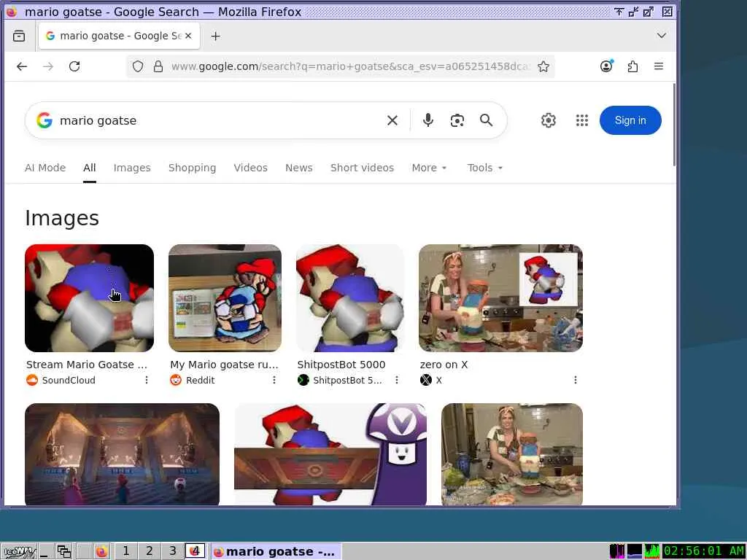This screenshot has height=560, width=747.
Task: Expand the list all tabs chevron
Action: 661,36
